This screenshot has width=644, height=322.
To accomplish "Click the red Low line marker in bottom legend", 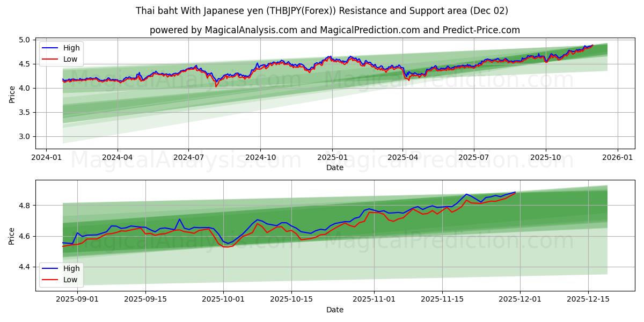I will pos(49,279).
